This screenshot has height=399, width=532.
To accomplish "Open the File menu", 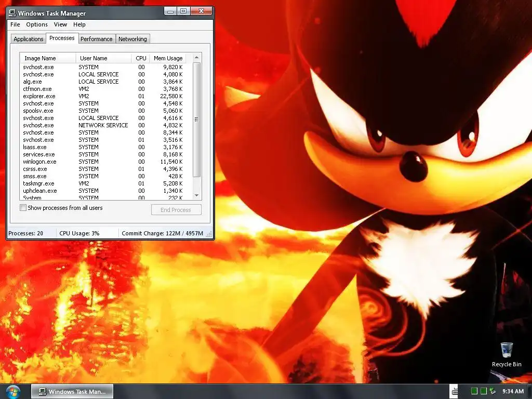I will click(x=15, y=24).
